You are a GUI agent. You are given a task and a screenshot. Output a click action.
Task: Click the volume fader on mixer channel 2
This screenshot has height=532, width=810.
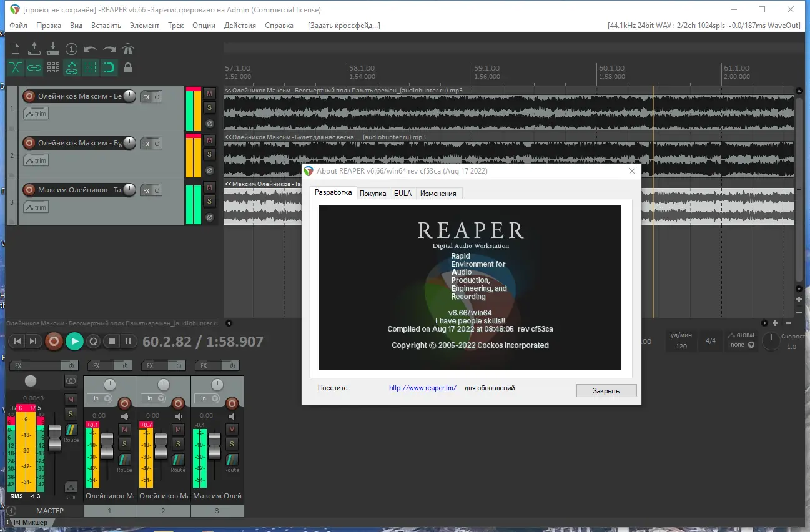pos(161,446)
